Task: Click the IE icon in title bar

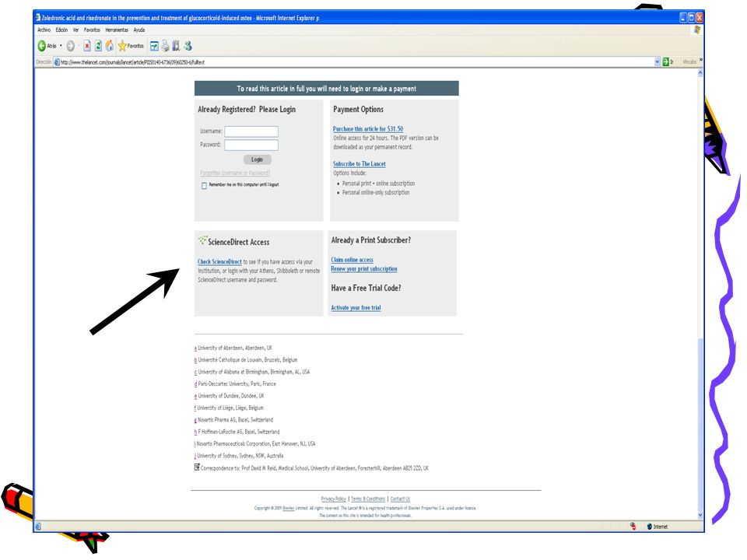Action: [38, 18]
